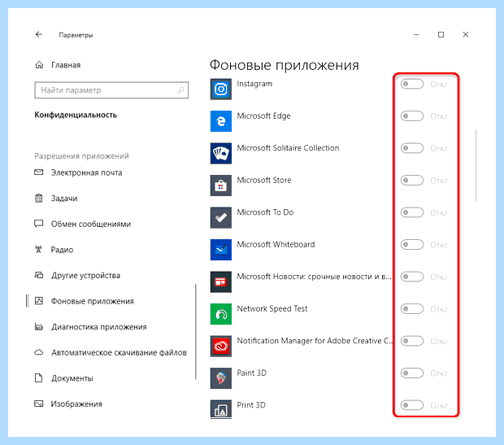Image resolution: width=504 pixels, height=445 pixels.
Task: Click the Фоновые приложения sidebar icon
Action: tap(39, 301)
